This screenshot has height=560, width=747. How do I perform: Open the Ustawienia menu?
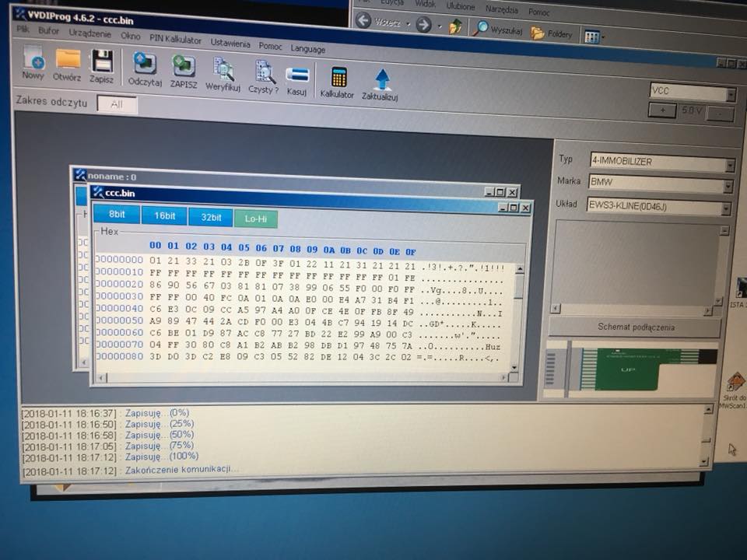[x=230, y=43]
